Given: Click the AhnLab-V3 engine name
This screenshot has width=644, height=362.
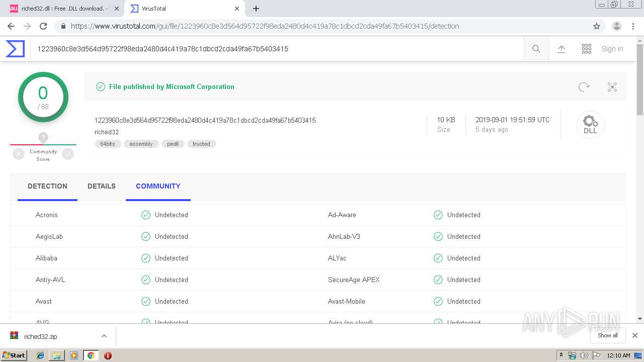Looking at the screenshot, I should pos(344,236).
